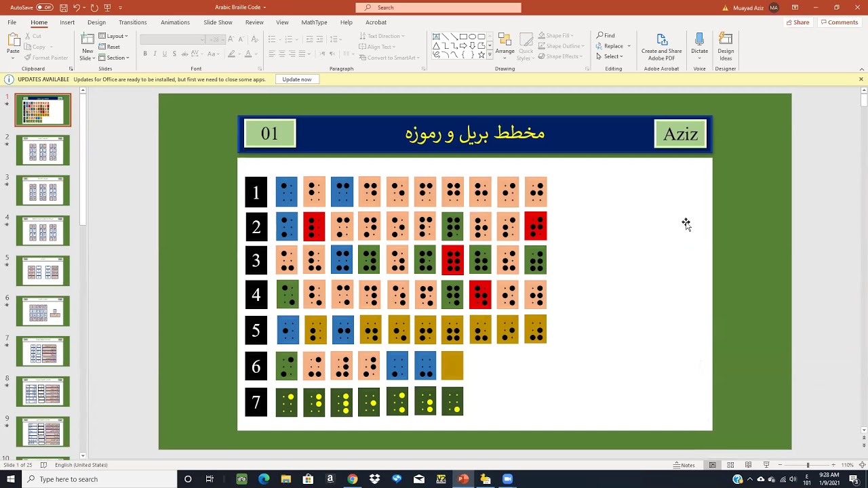868x488 pixels.
Task: Switch to Normal view in status bar
Action: coord(712,465)
